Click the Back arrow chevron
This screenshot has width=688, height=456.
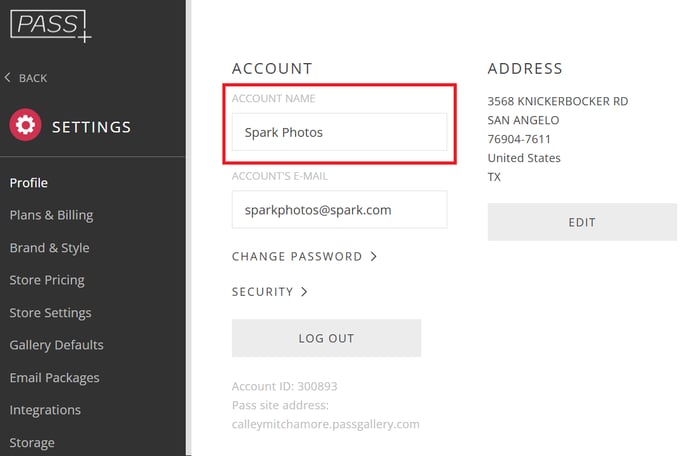pos(8,78)
